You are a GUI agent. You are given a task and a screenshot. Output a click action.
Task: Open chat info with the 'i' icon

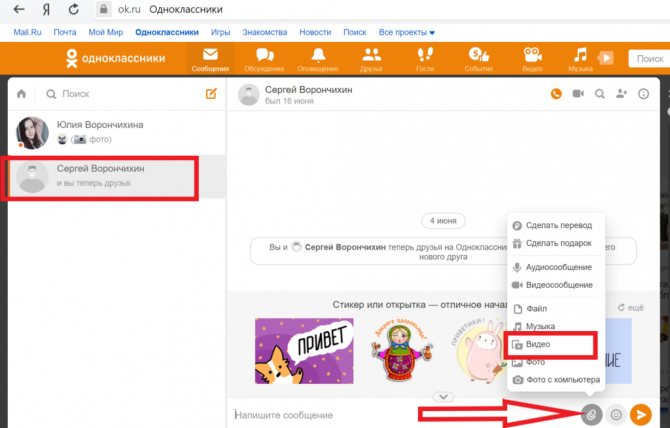(644, 94)
